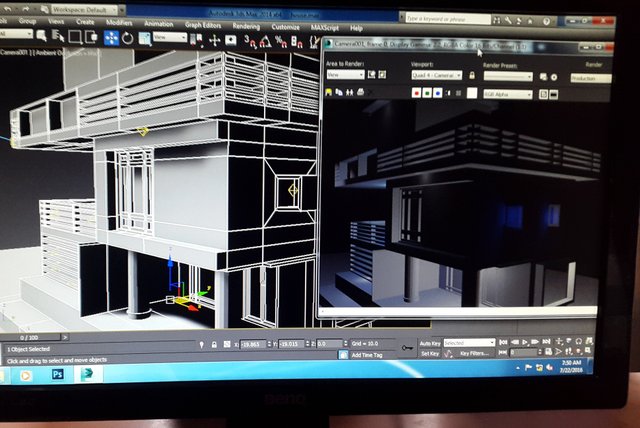Toggle the Keyboard Shortcut Override icon
The height and width of the screenshot is (428, 640).
click(x=231, y=40)
